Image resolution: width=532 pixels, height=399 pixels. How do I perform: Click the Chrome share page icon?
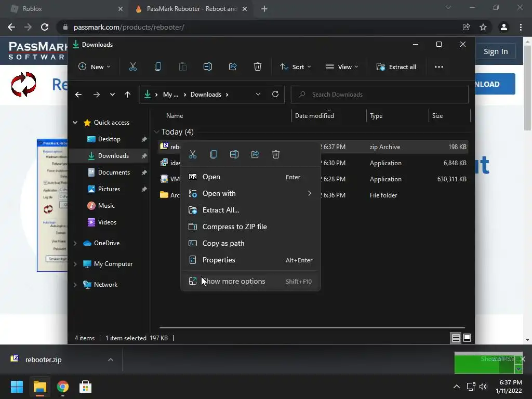point(466,27)
